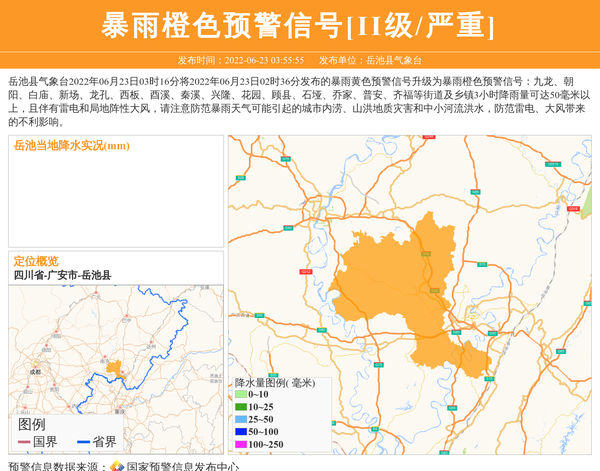600x471 pixels.
Task: Click the small orange Yuechi area on overview map
Action: tap(114, 368)
